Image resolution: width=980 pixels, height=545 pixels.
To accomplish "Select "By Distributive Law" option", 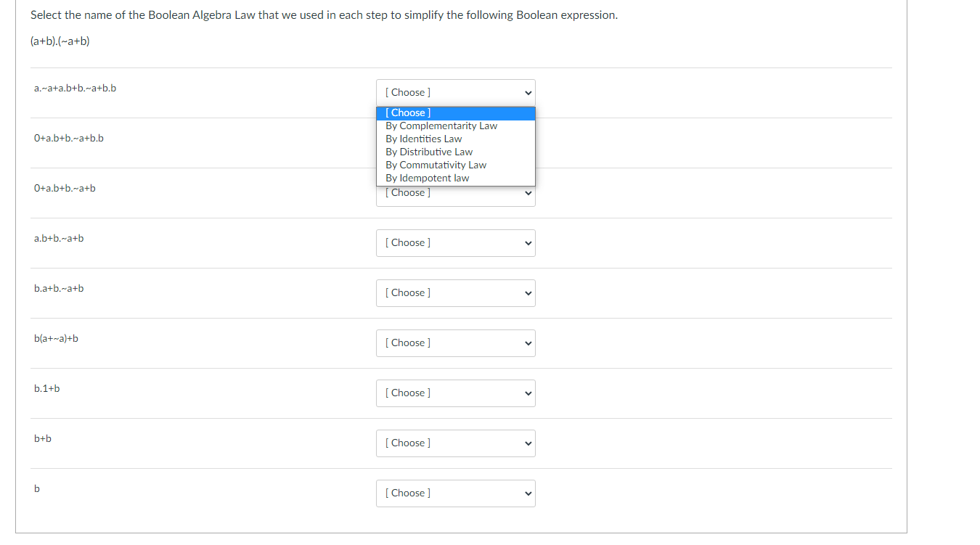I will (428, 152).
